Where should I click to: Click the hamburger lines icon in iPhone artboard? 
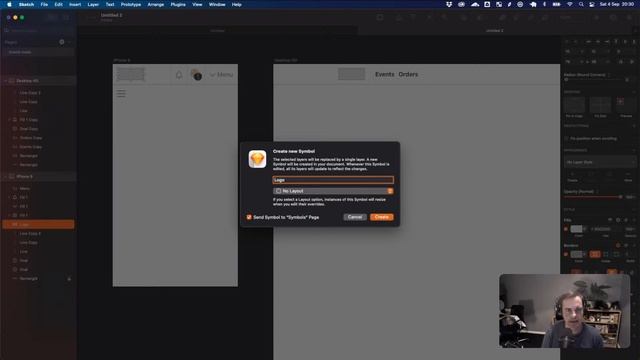(121, 93)
